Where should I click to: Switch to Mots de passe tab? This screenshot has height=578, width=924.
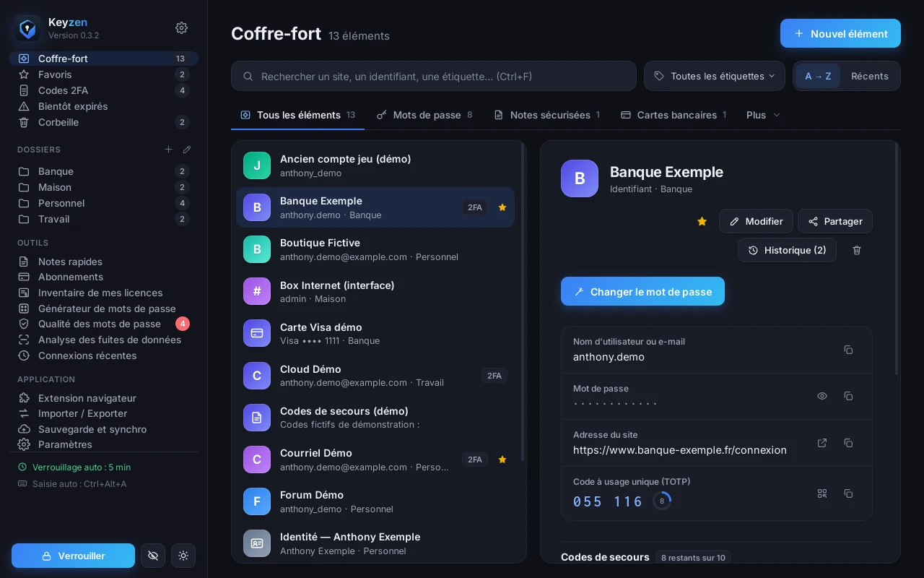[424, 115]
